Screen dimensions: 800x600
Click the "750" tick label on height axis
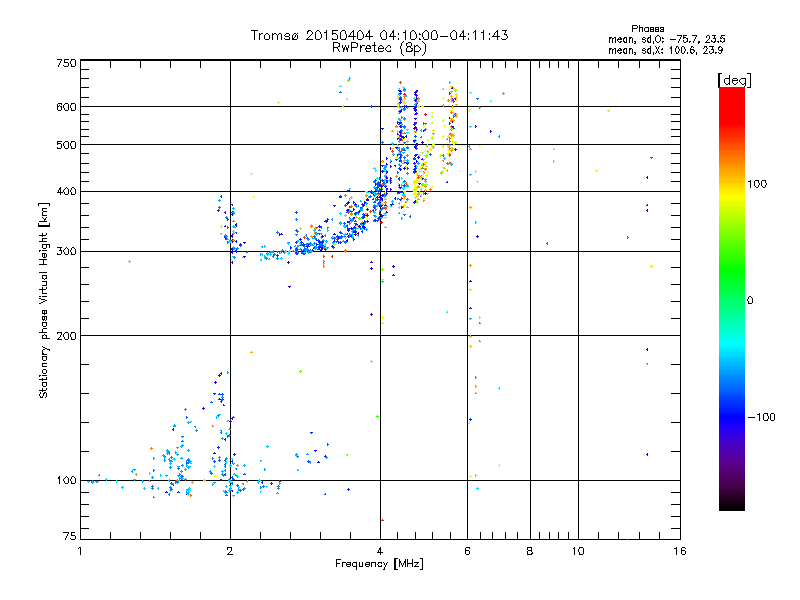pos(66,63)
